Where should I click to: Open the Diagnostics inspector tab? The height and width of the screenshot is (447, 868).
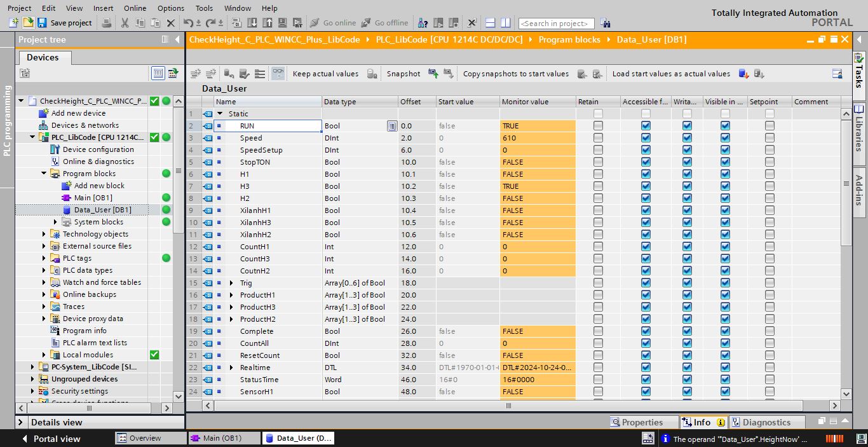click(767, 422)
